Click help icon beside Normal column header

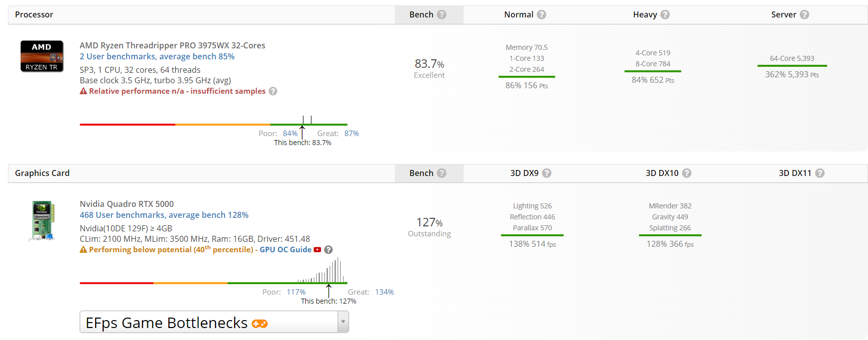(542, 15)
